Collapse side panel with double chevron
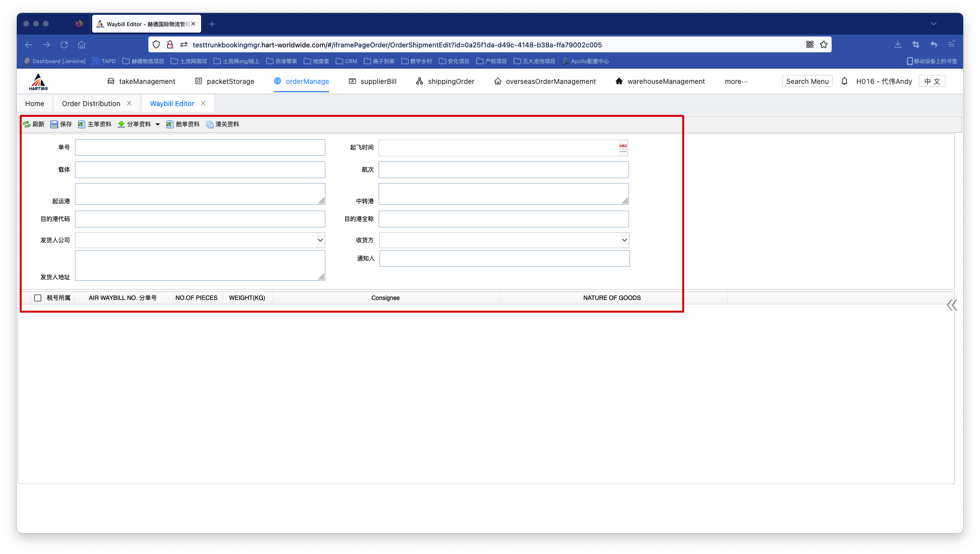The image size is (980, 554). pos(952,305)
